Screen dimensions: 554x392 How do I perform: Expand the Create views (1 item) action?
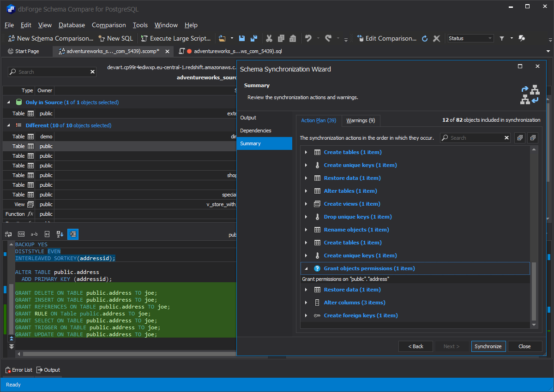(x=306, y=204)
